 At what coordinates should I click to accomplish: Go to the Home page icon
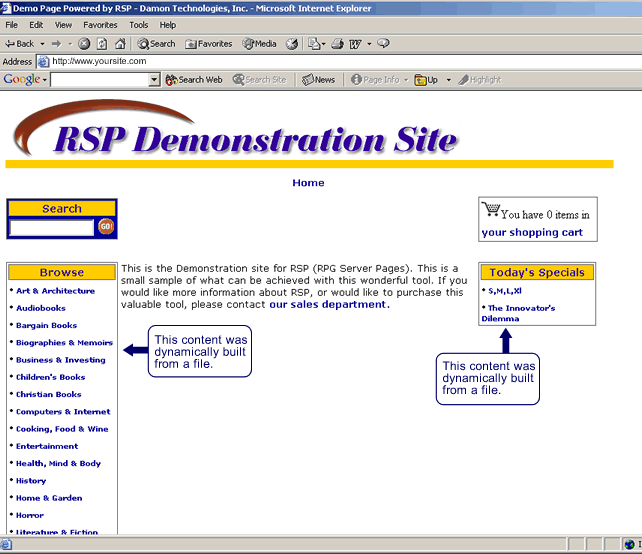pyautogui.click(x=120, y=43)
